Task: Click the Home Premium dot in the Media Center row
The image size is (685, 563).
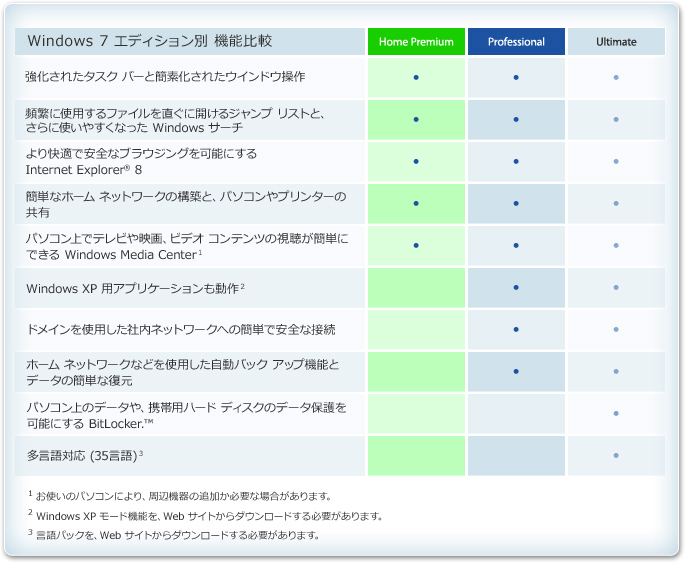Action: [x=416, y=245]
